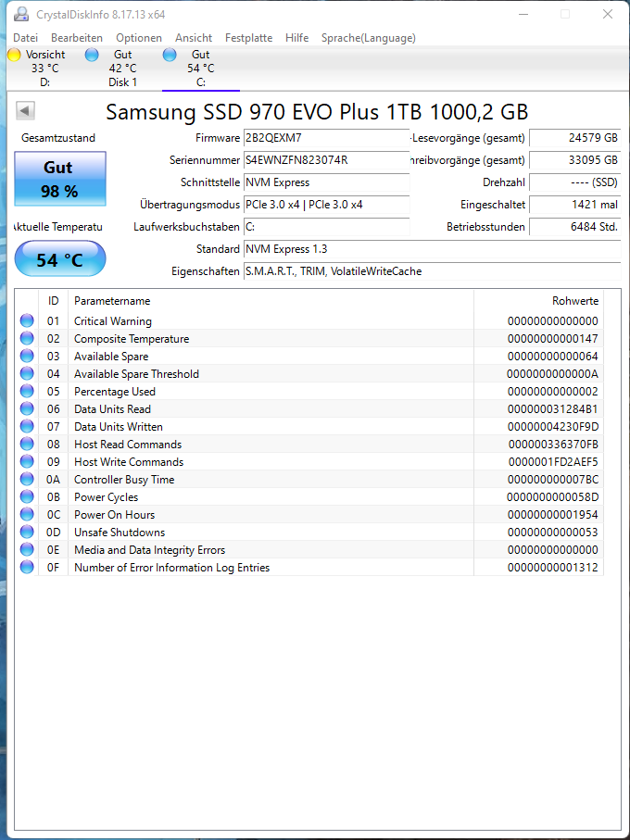This screenshot has height=840, width=630.
Task: Click status orb of Percentage Used row
Action: (27, 391)
